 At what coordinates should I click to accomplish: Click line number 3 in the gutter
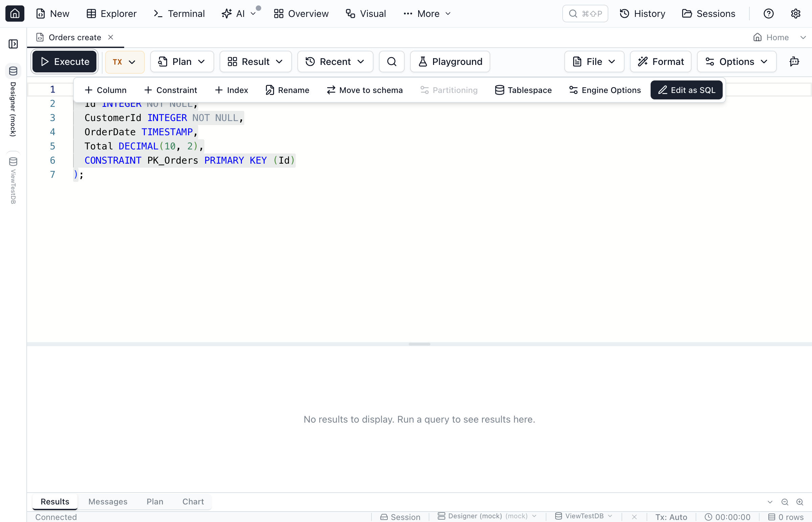52,118
